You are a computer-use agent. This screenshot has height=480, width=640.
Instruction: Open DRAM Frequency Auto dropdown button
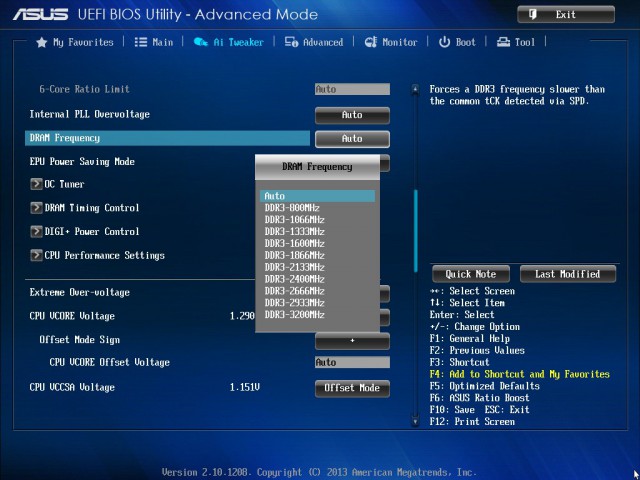click(x=352, y=139)
